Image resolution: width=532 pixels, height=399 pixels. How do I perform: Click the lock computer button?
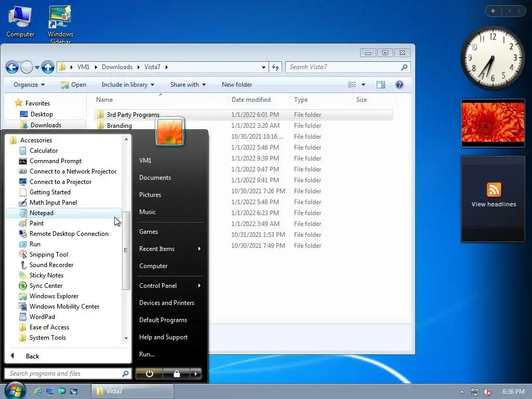pyautogui.click(x=177, y=374)
